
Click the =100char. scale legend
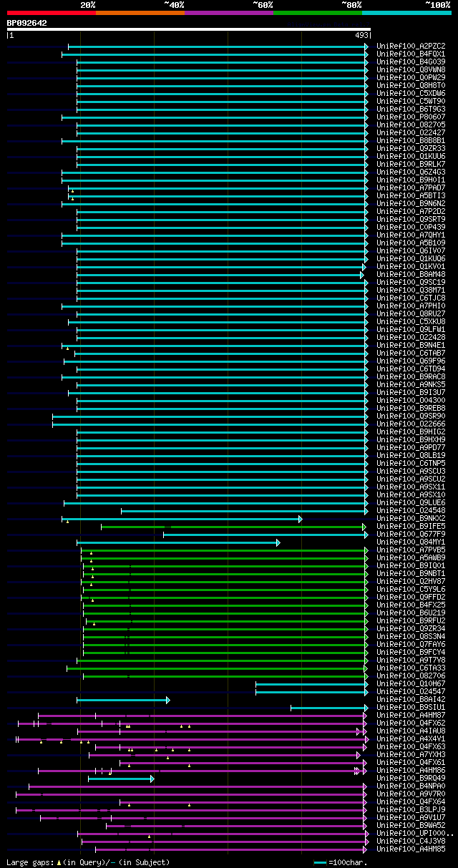(341, 862)
